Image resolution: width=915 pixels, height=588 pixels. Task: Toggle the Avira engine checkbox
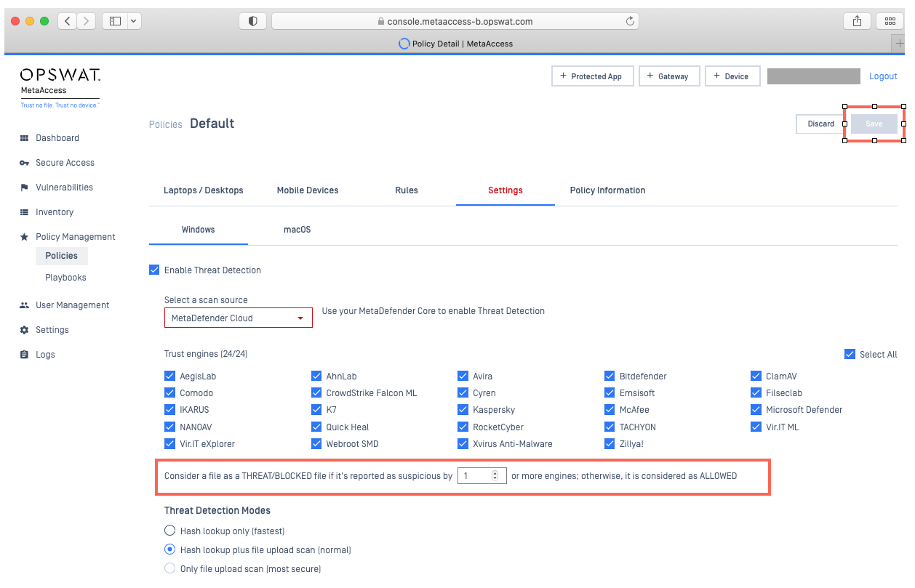click(x=463, y=376)
